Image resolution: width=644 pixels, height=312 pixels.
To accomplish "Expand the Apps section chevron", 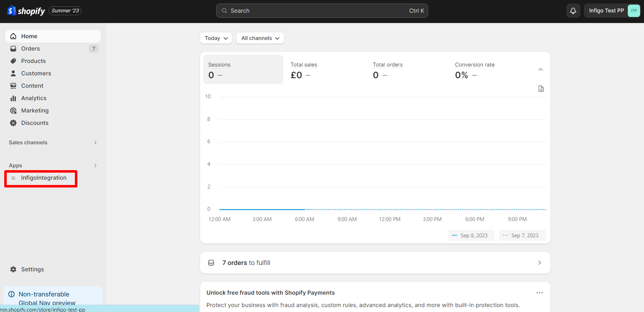I will coord(95,166).
